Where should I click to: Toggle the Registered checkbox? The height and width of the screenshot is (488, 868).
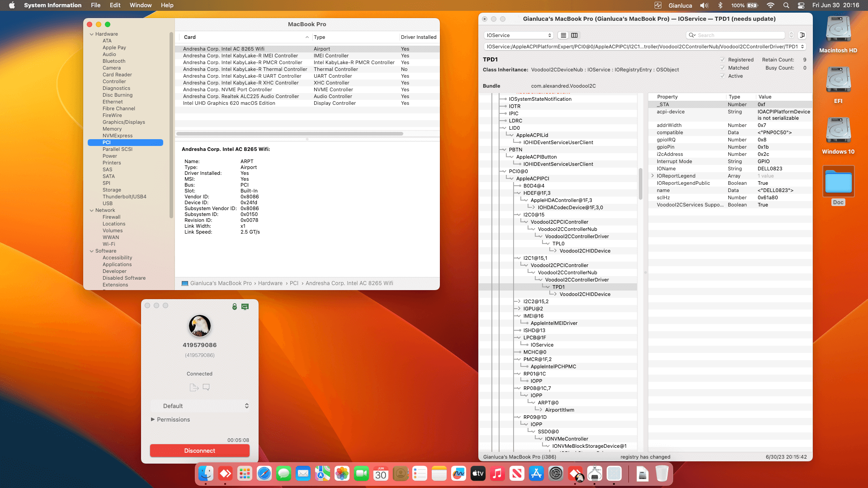pos(722,60)
